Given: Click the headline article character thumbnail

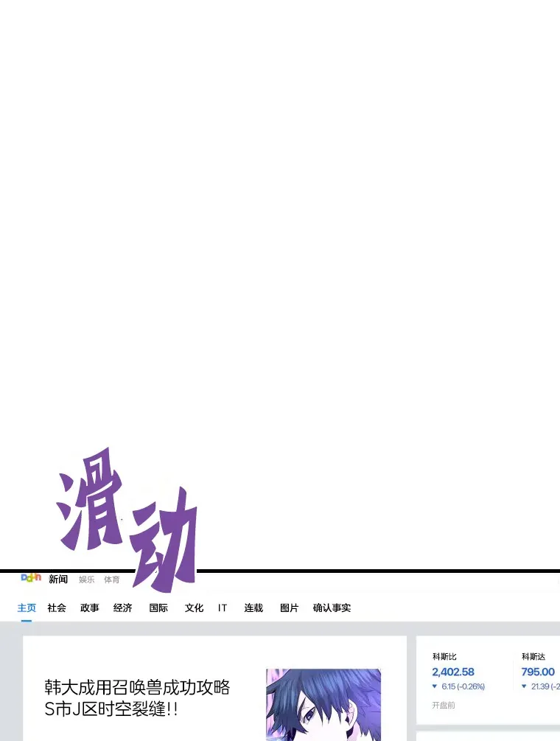Looking at the screenshot, I should tap(323, 705).
